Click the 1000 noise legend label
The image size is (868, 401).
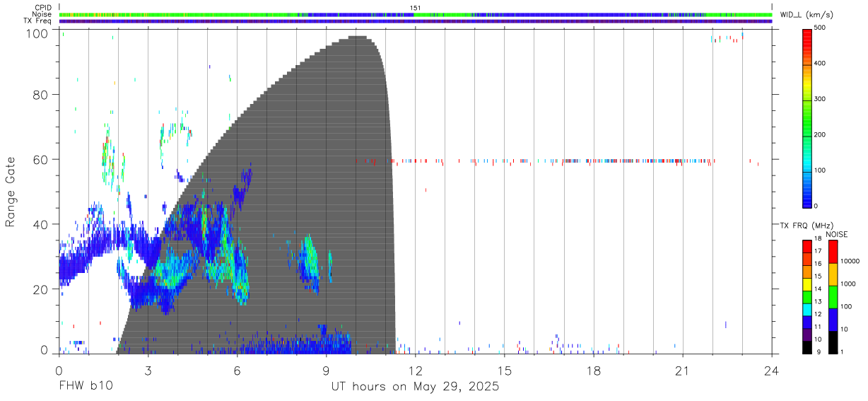[849, 284]
